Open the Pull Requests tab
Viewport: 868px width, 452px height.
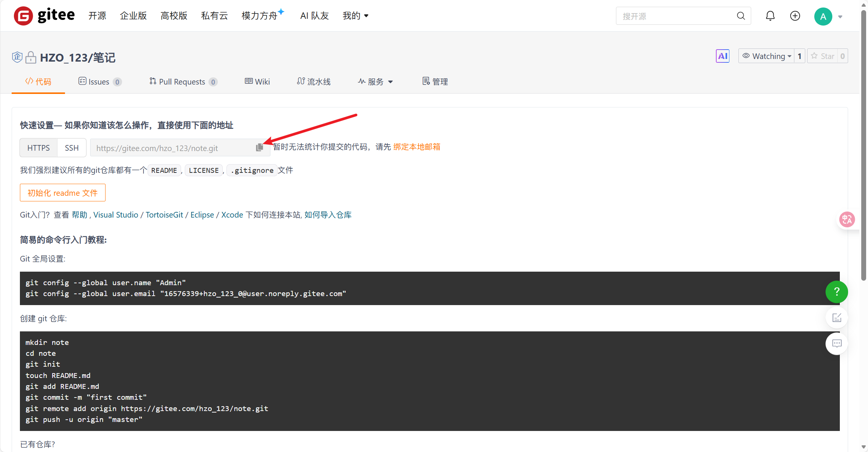point(183,82)
